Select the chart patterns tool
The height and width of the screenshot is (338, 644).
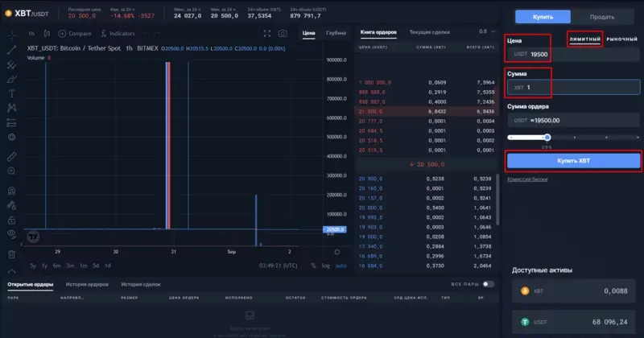pos(11,108)
